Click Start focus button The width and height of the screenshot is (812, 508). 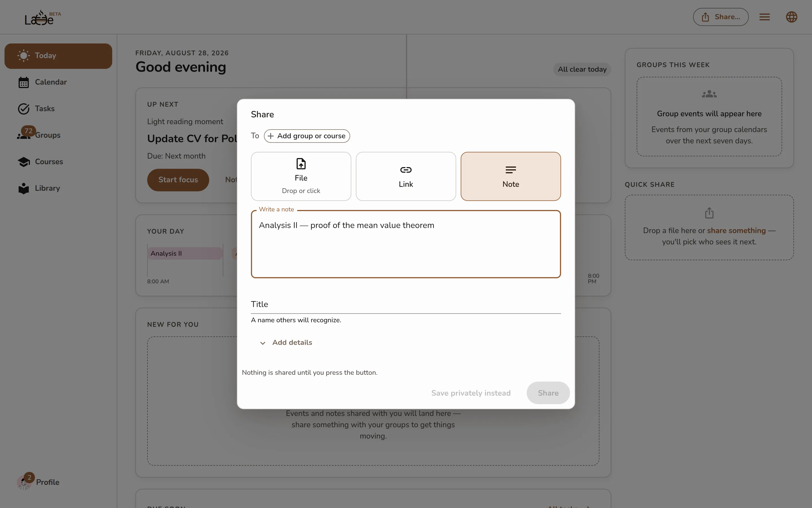click(178, 180)
